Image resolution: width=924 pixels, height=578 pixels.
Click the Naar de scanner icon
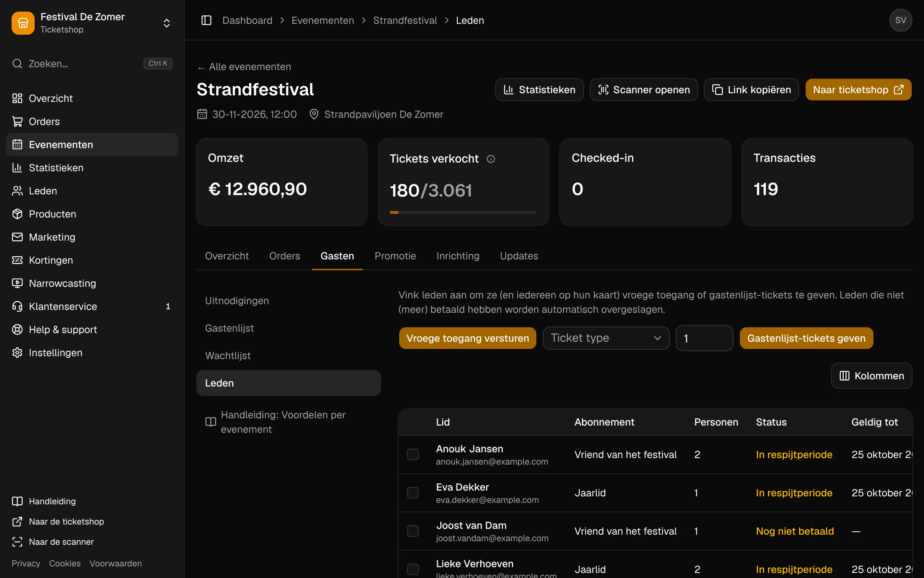17,542
